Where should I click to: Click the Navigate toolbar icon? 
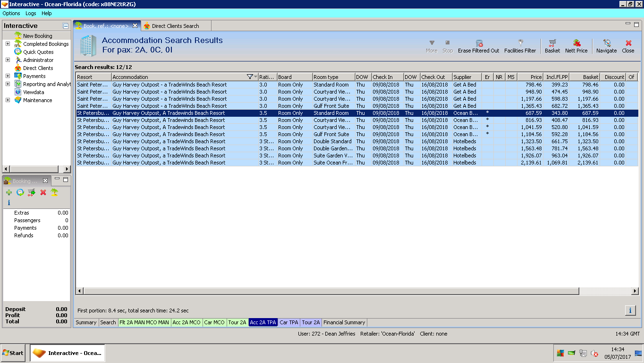tap(606, 46)
